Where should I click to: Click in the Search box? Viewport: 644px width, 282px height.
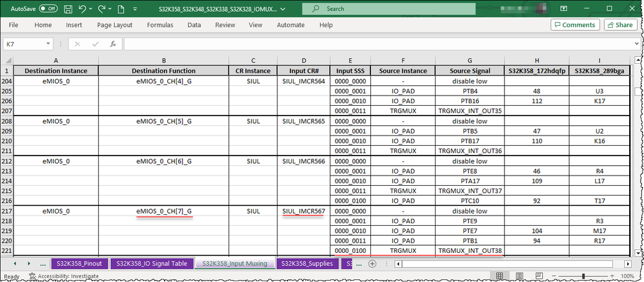click(x=388, y=8)
